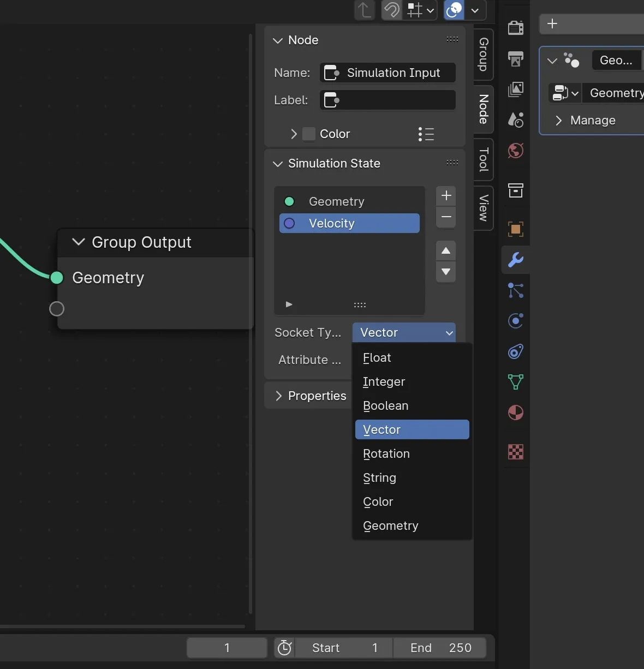Toggle the node Color checkbox
The image size is (644, 669).
click(x=309, y=134)
